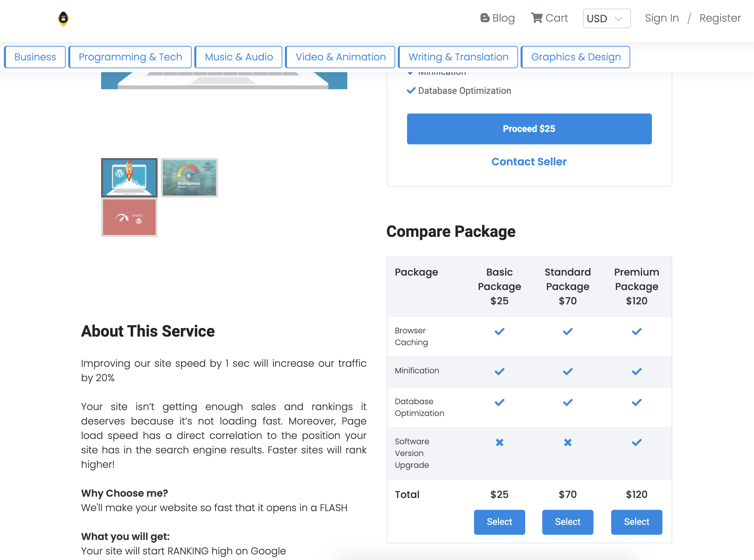Click the Premium Package Software Version Upgrade checkmark
The height and width of the screenshot is (560, 754).
click(x=636, y=442)
